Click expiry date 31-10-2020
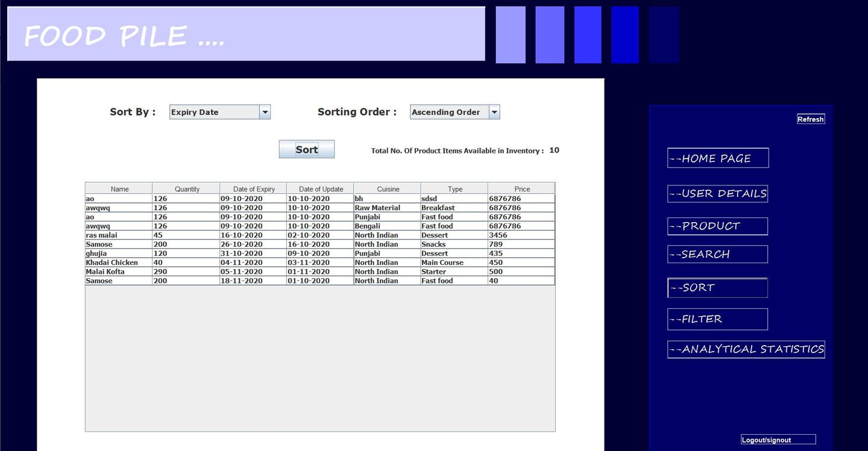The image size is (868, 451). 253,253
